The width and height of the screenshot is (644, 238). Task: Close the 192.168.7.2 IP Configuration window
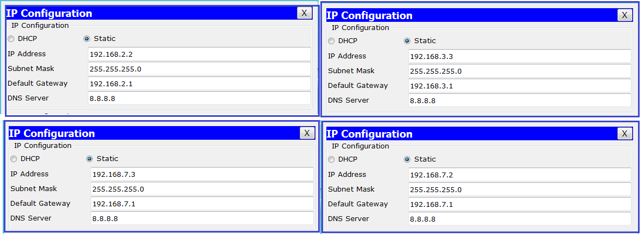tap(624, 134)
